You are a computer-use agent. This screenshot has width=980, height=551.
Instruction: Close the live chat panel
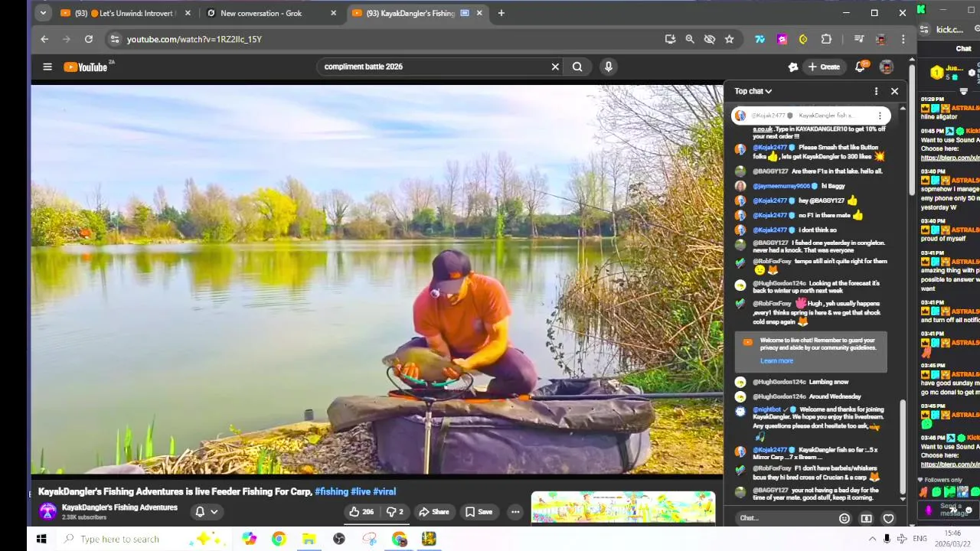[894, 91]
